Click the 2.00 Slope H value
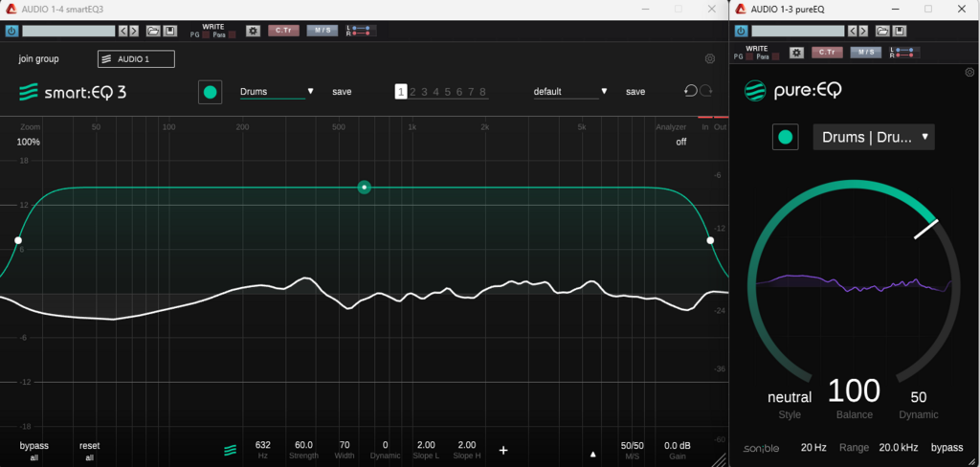980x467 pixels. [x=467, y=445]
